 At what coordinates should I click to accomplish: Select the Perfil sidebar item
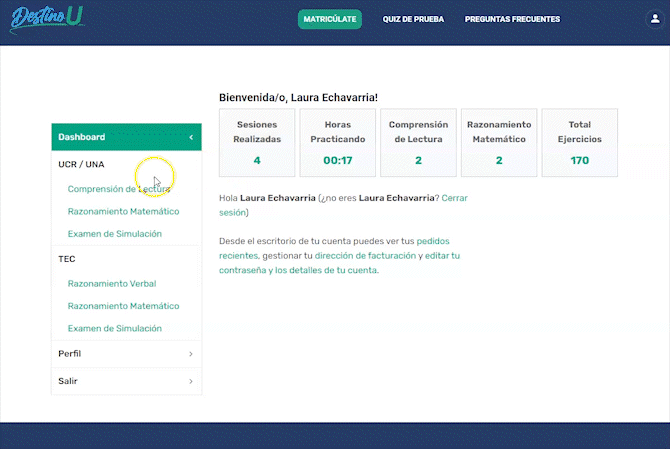tap(126, 354)
